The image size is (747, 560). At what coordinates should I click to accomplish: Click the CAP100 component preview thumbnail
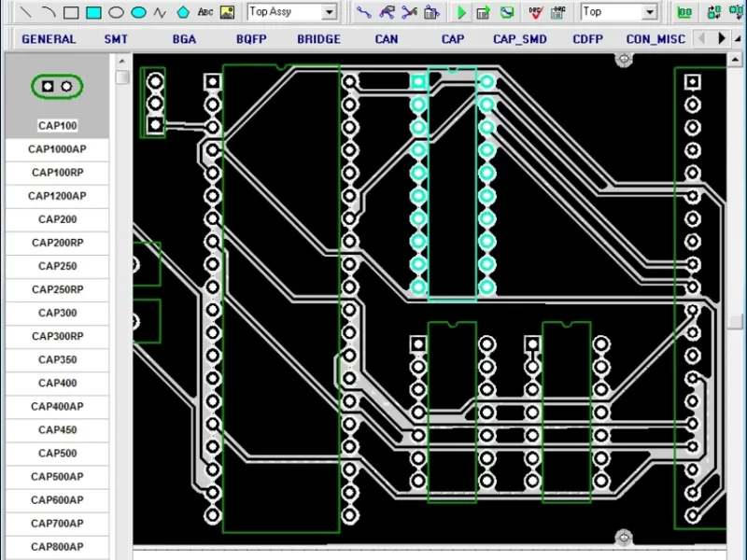[57, 86]
